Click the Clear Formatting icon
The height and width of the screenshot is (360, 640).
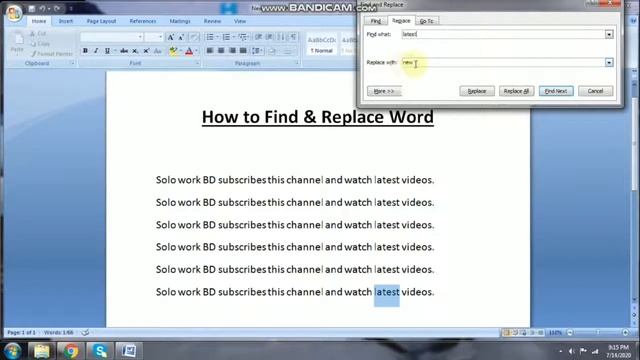coord(194,37)
